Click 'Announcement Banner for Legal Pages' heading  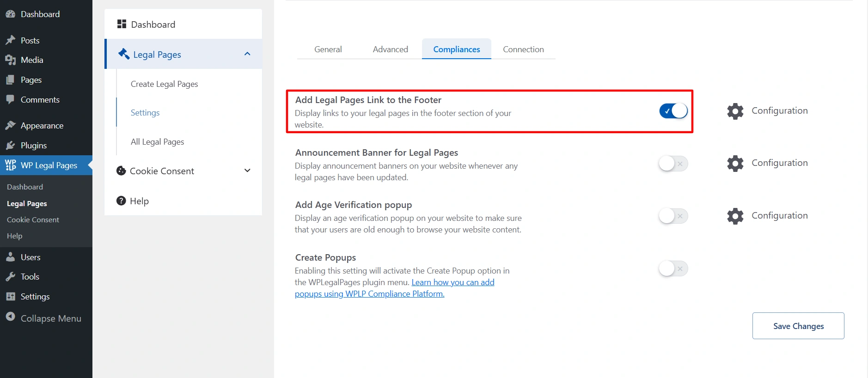click(x=377, y=152)
